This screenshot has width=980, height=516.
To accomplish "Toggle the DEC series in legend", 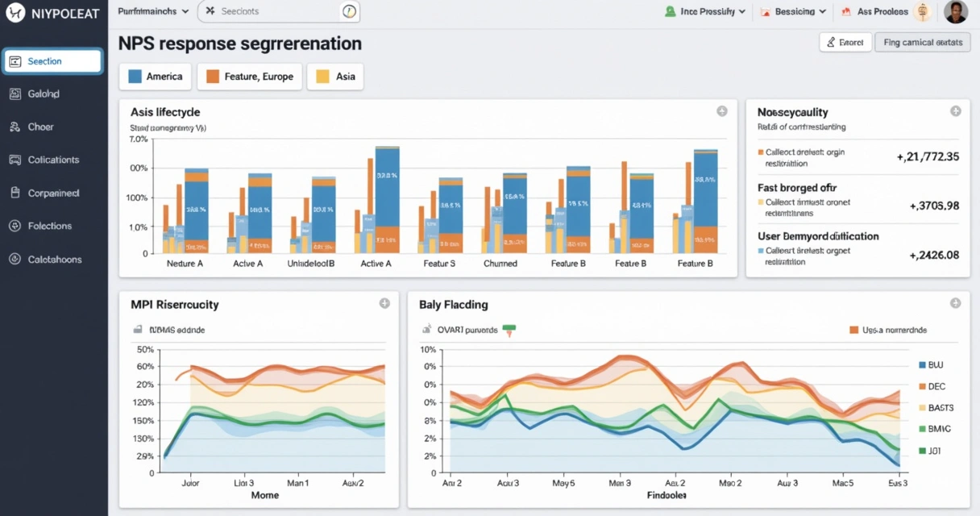I will click(x=932, y=386).
